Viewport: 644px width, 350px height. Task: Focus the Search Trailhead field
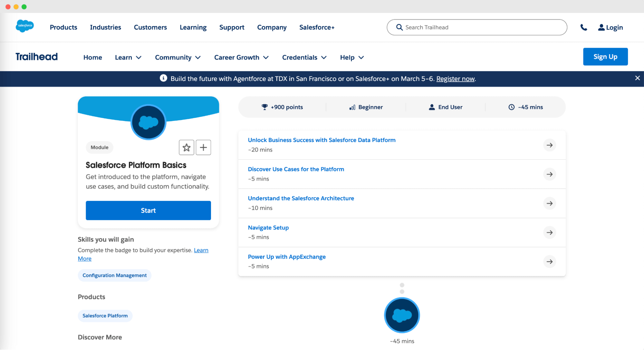(x=477, y=27)
